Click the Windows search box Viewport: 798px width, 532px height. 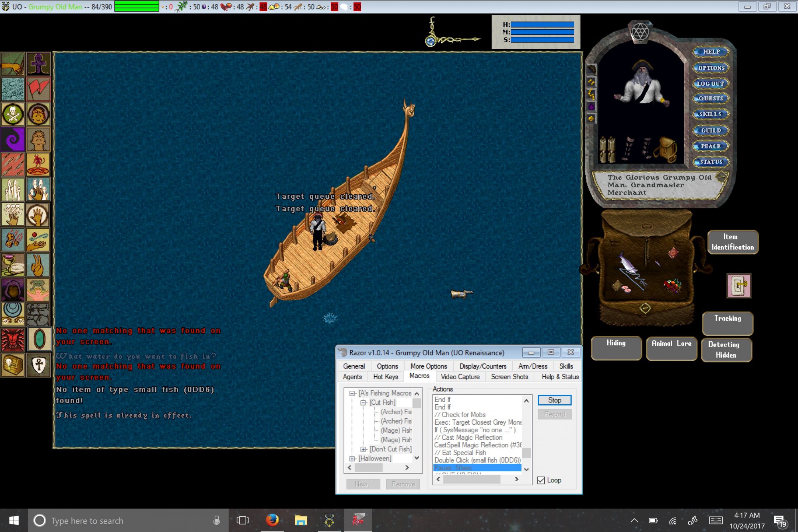click(128, 520)
